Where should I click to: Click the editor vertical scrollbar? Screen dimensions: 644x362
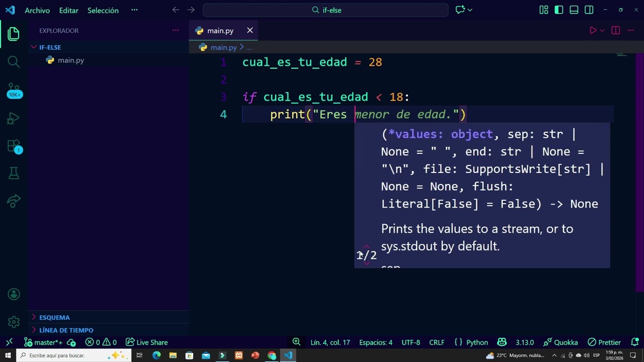[640, 173]
